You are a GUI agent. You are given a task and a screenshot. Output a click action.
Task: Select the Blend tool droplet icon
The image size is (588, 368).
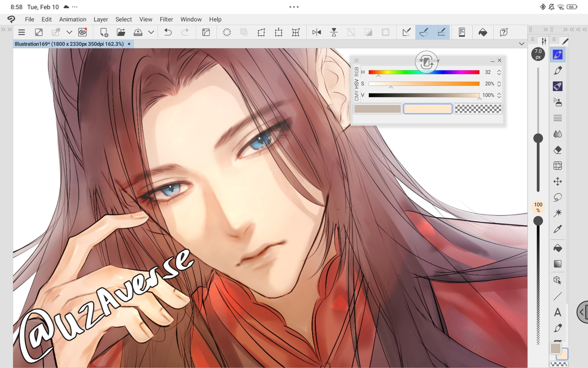click(557, 134)
